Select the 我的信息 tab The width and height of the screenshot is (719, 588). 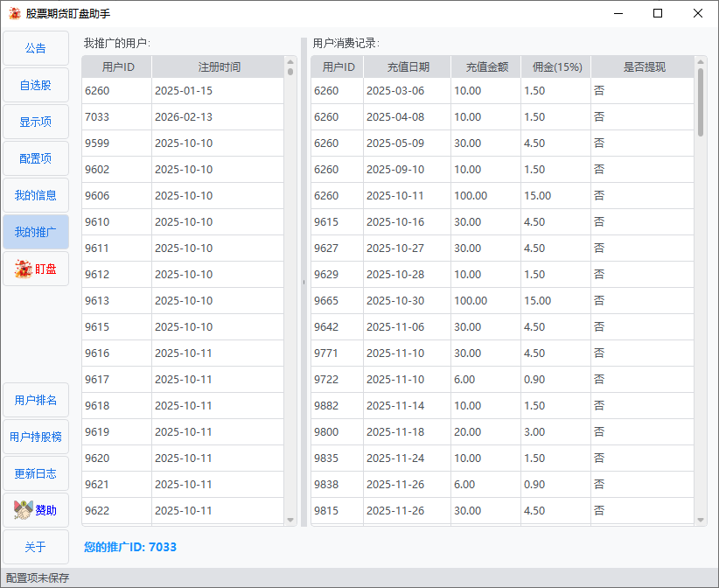[x=36, y=195]
